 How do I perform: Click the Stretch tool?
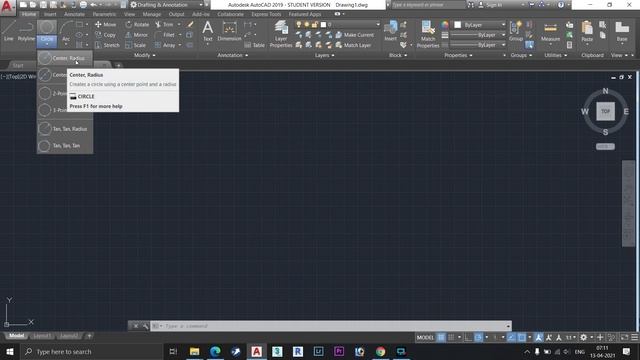click(x=107, y=45)
